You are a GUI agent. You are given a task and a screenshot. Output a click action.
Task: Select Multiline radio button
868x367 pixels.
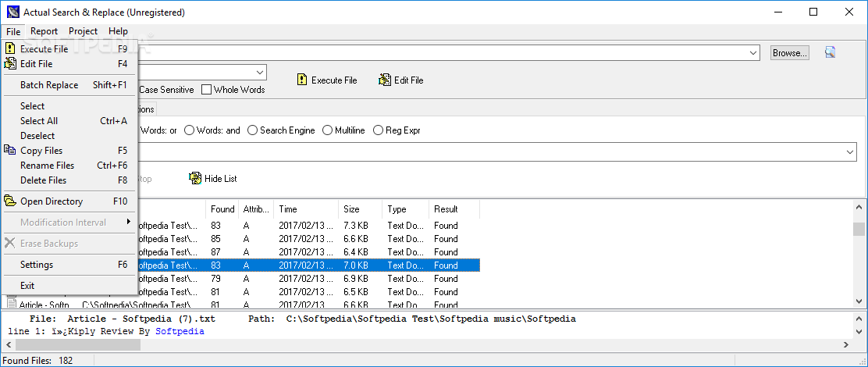pyautogui.click(x=327, y=130)
